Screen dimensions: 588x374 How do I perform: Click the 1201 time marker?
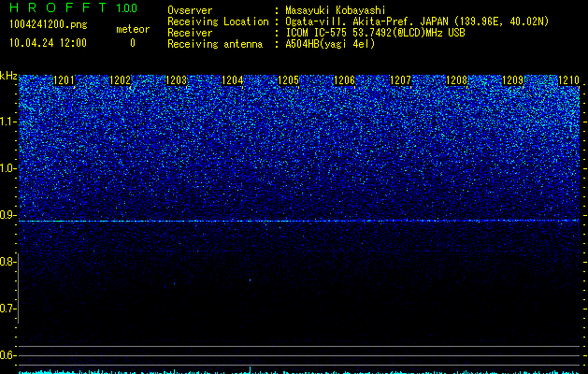pos(65,80)
